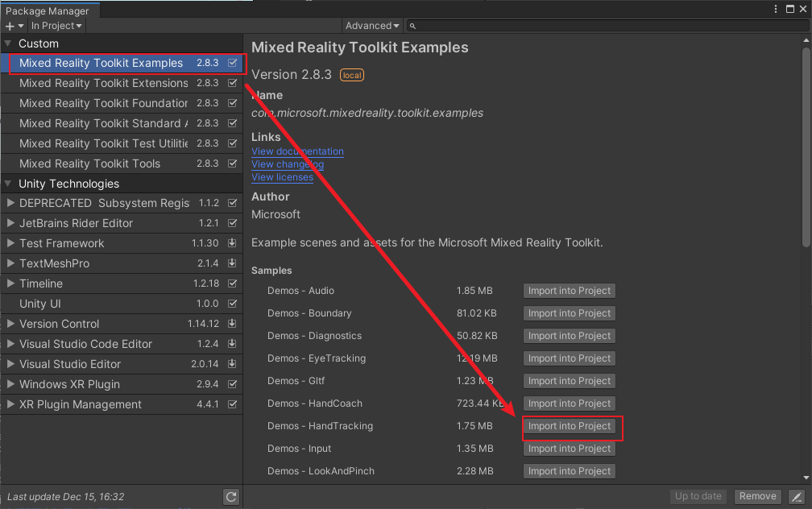Screen dimensions: 812x509
Task: Click installed checkmark for Toolkit Standard Assets
Action: [x=233, y=123]
